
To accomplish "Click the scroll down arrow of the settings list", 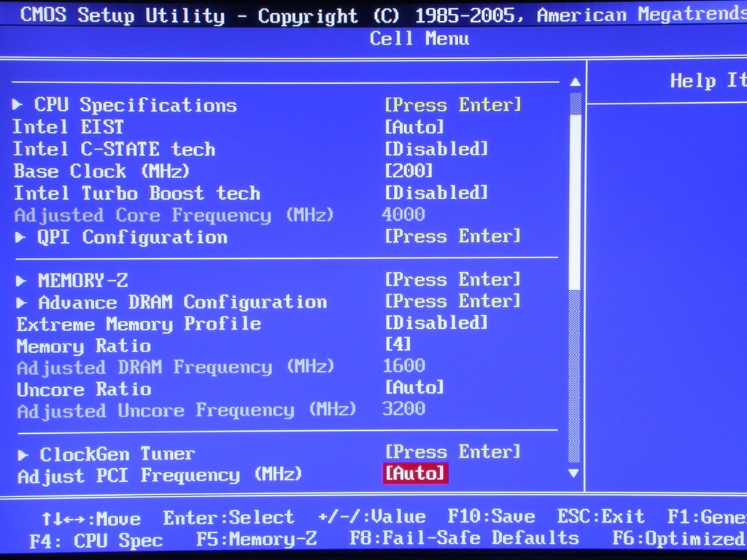I will (574, 472).
